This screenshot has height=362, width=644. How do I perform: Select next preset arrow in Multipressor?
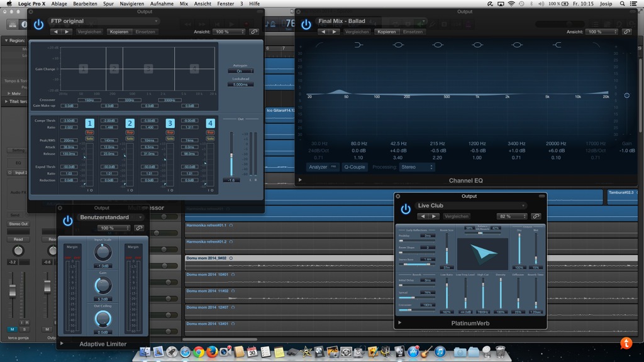click(67, 31)
